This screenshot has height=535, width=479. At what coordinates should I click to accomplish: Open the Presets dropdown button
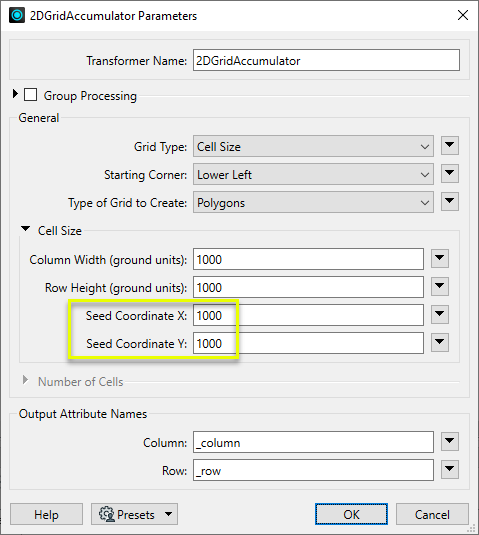pyautogui.click(x=134, y=514)
